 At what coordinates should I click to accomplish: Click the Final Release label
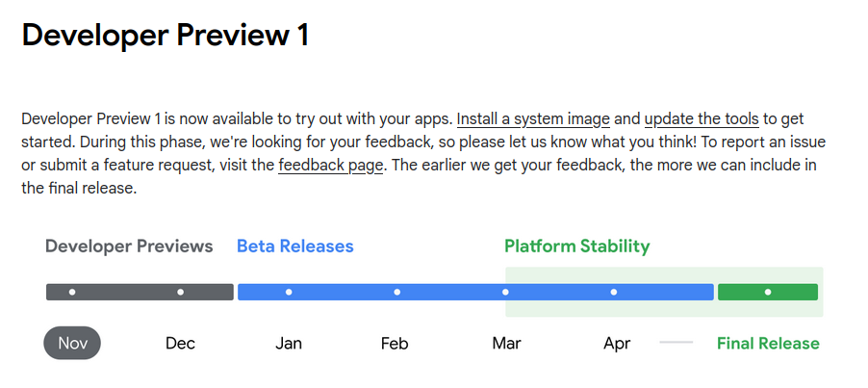(x=768, y=343)
